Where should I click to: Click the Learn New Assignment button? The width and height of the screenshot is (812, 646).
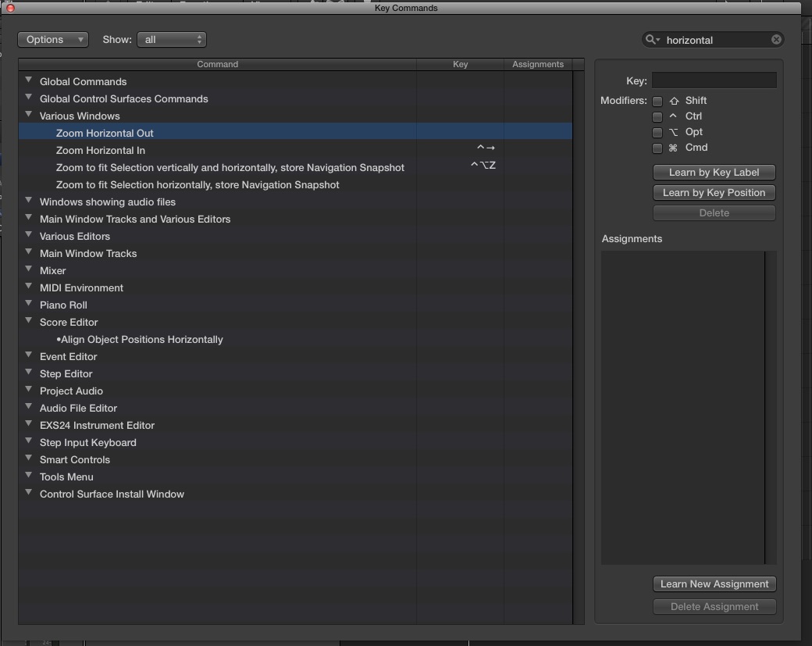[714, 584]
